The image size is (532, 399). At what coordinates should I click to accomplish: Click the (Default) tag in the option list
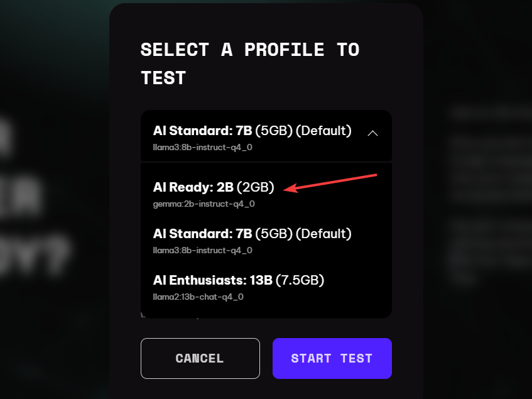click(323, 234)
